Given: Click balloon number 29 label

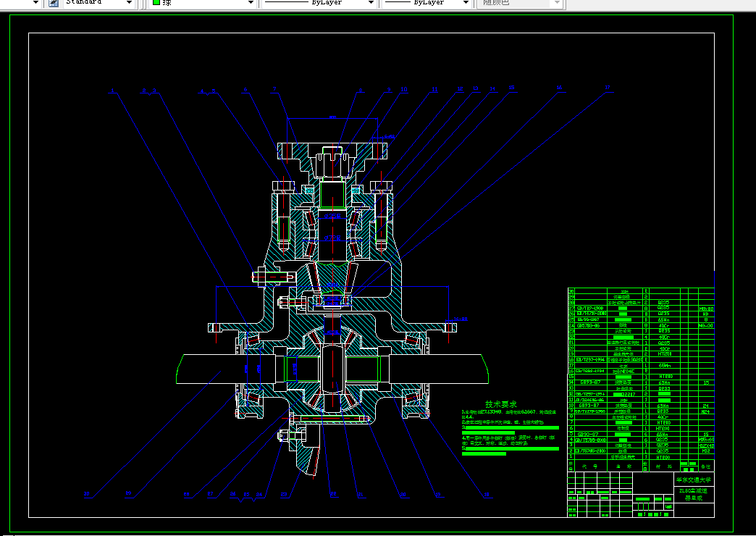Looking at the screenshot, I should pyautogui.click(x=128, y=493).
